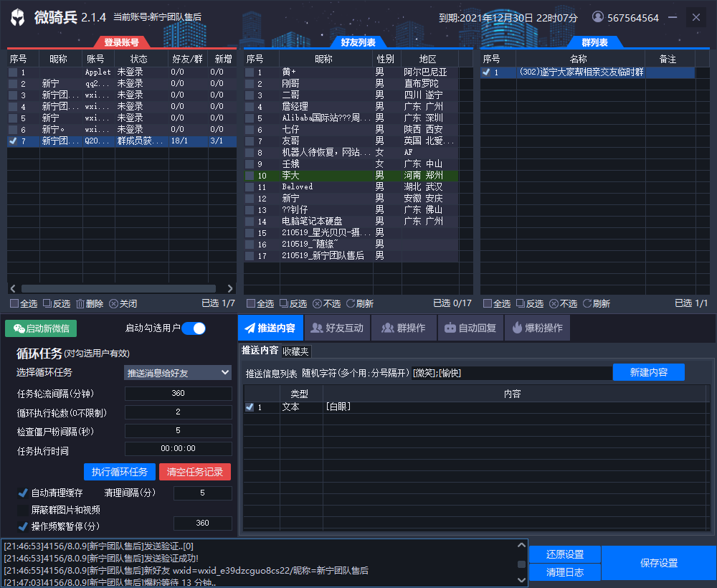Click the 保存设置 button

658,563
